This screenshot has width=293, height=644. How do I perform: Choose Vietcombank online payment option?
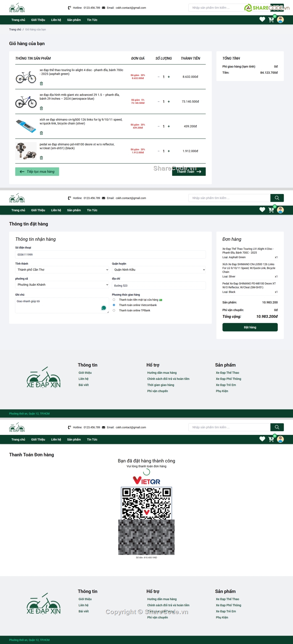(114, 305)
